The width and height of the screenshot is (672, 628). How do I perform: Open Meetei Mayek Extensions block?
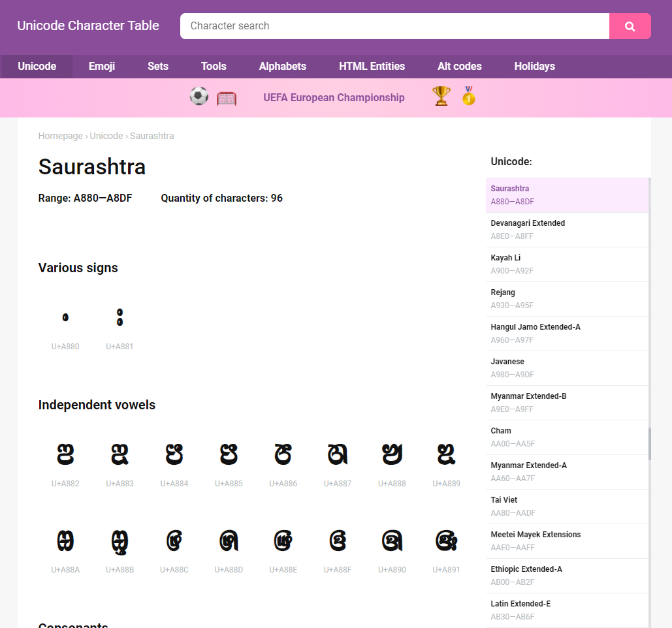click(567, 542)
